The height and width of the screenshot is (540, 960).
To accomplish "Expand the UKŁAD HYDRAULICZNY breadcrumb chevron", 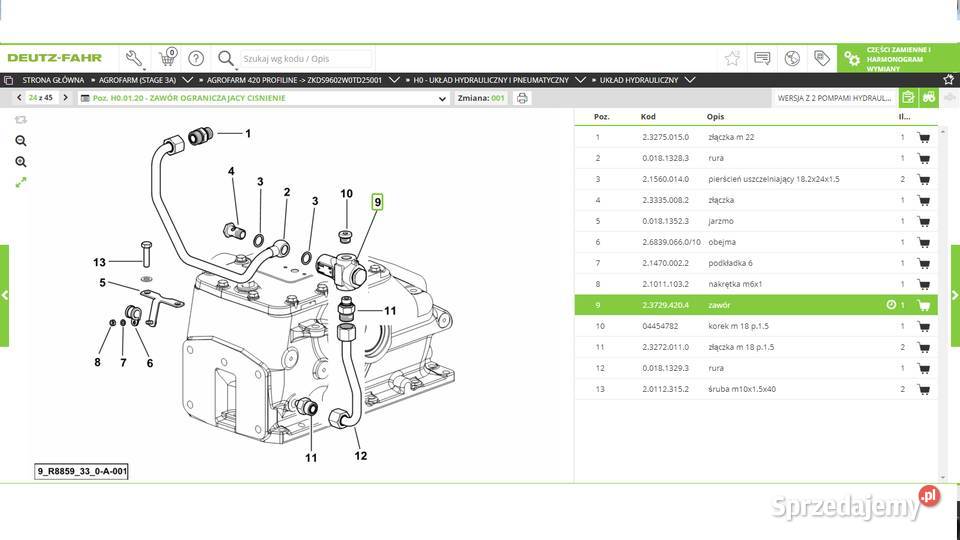I will [x=690, y=79].
